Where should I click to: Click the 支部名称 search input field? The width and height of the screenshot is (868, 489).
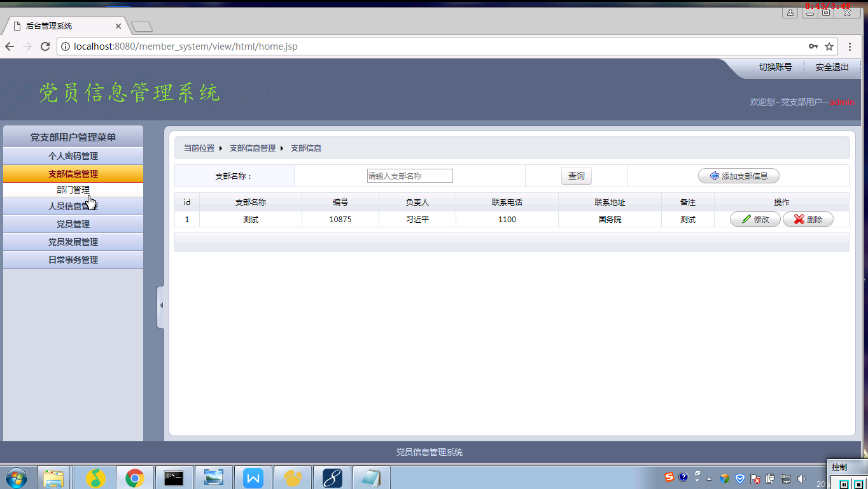click(x=410, y=176)
